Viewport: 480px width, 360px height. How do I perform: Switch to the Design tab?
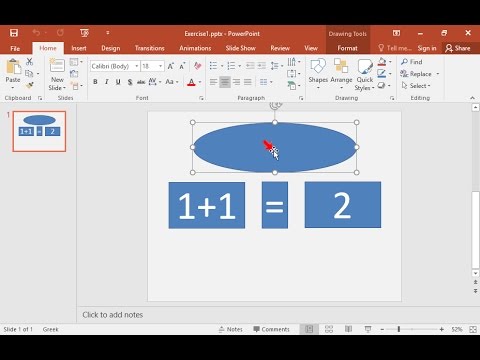coord(111,48)
